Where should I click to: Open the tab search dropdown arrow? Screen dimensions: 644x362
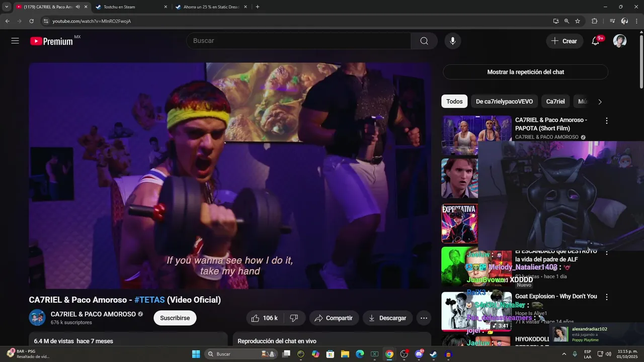click(x=7, y=7)
